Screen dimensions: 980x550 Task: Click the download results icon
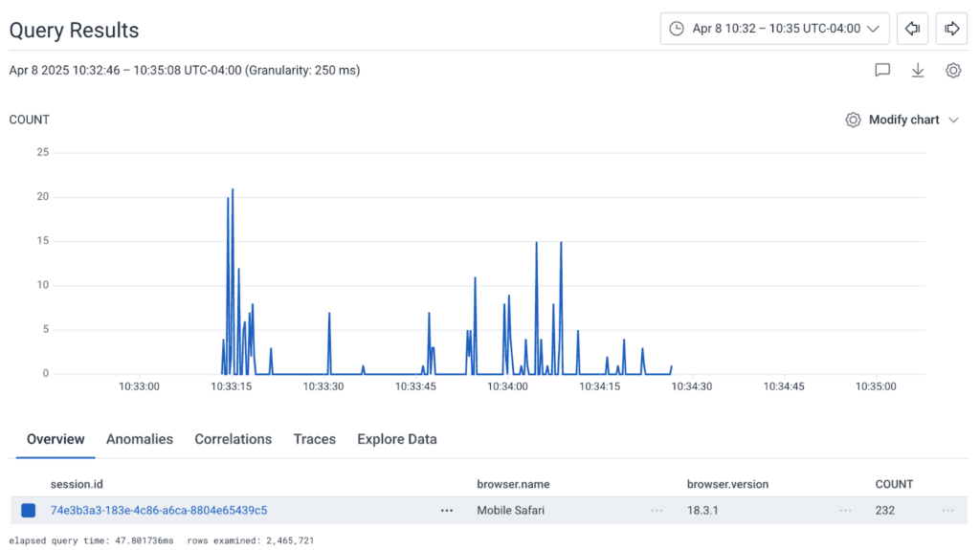click(918, 70)
